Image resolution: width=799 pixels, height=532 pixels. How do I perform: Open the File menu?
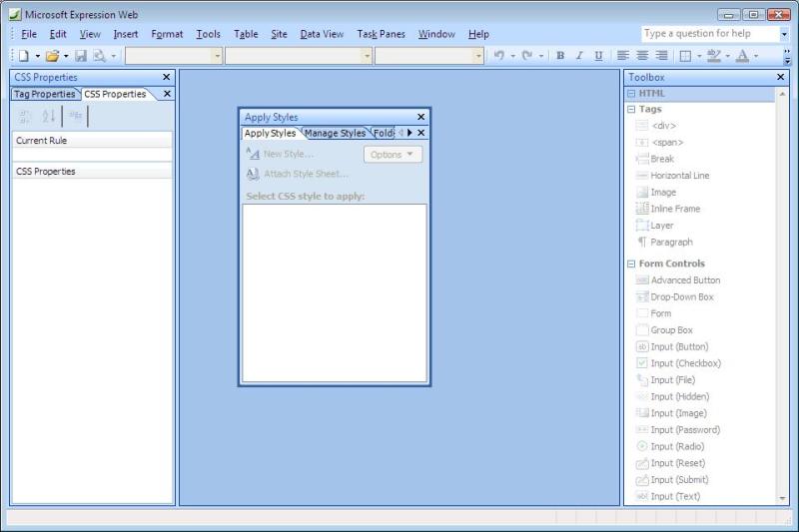[x=29, y=34]
